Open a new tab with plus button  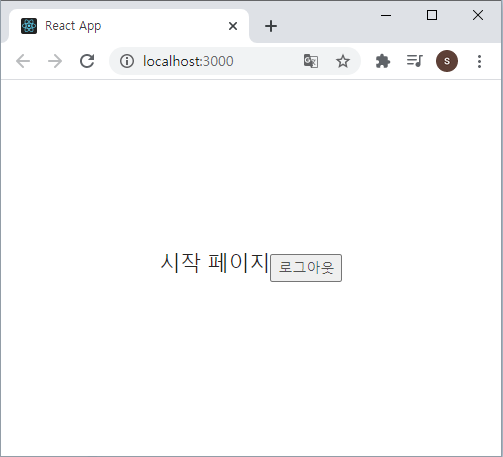[x=271, y=26]
